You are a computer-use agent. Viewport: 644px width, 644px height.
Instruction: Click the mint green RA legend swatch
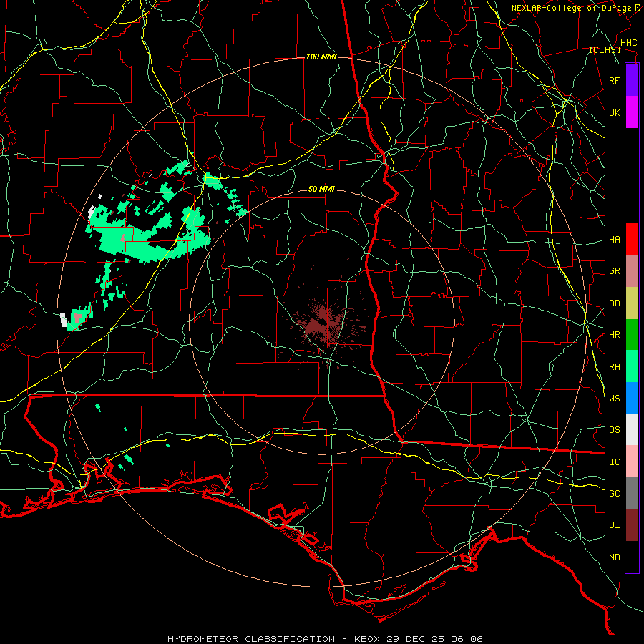pos(632,366)
